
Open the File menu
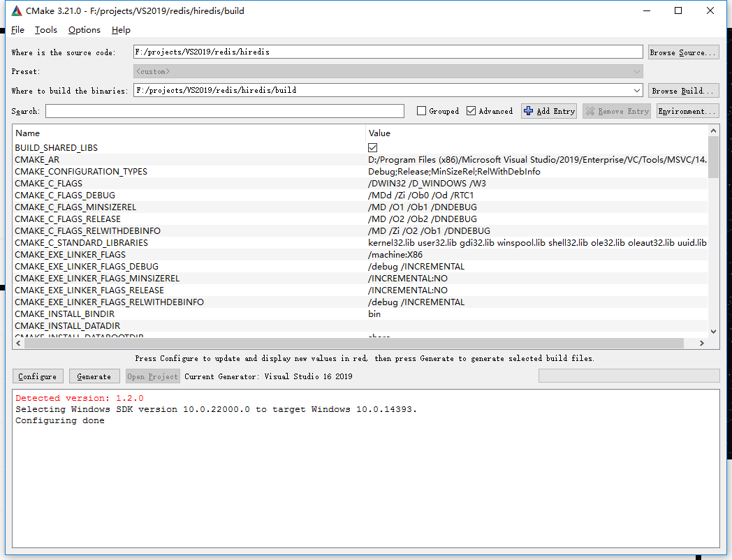(17, 30)
